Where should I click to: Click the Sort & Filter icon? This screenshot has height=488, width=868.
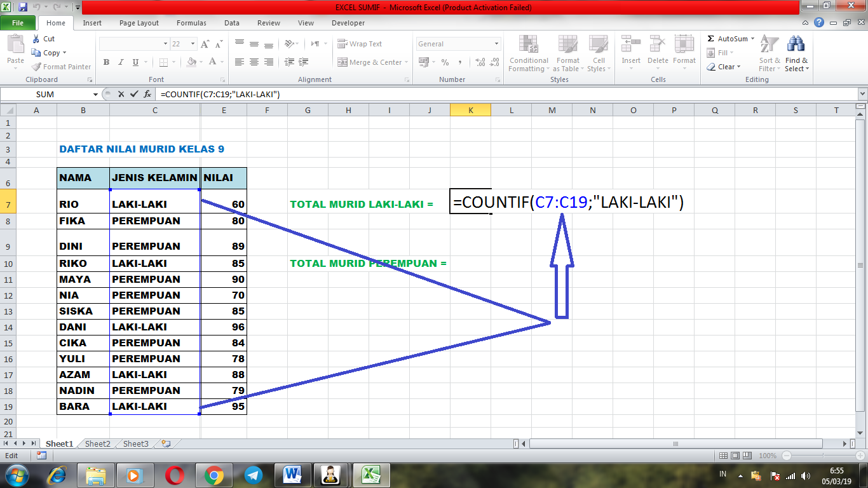tap(769, 55)
